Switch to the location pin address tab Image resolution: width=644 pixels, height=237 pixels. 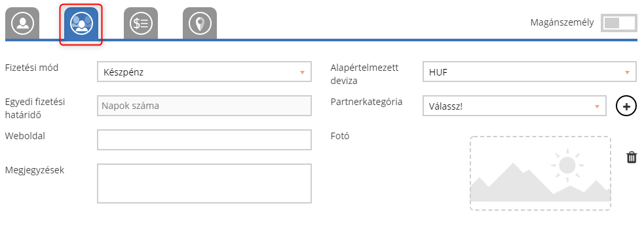200,24
